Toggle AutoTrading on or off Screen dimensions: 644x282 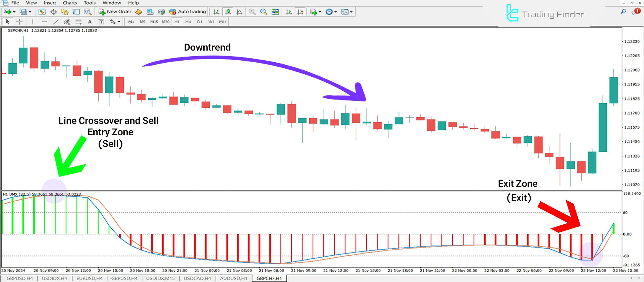187,12
